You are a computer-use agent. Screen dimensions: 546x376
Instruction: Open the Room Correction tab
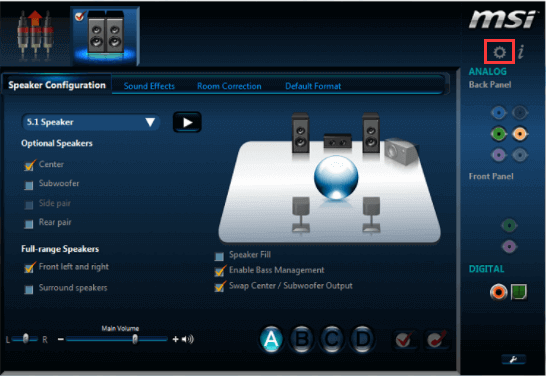click(229, 86)
